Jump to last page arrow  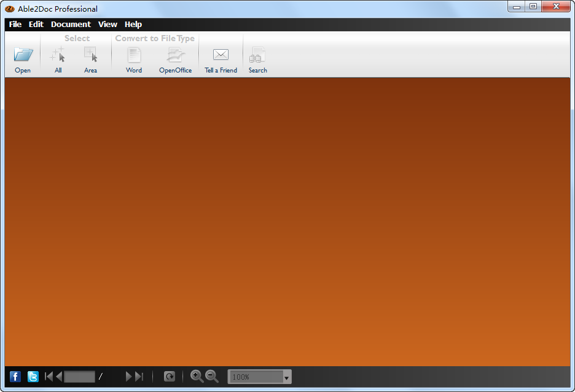point(139,377)
